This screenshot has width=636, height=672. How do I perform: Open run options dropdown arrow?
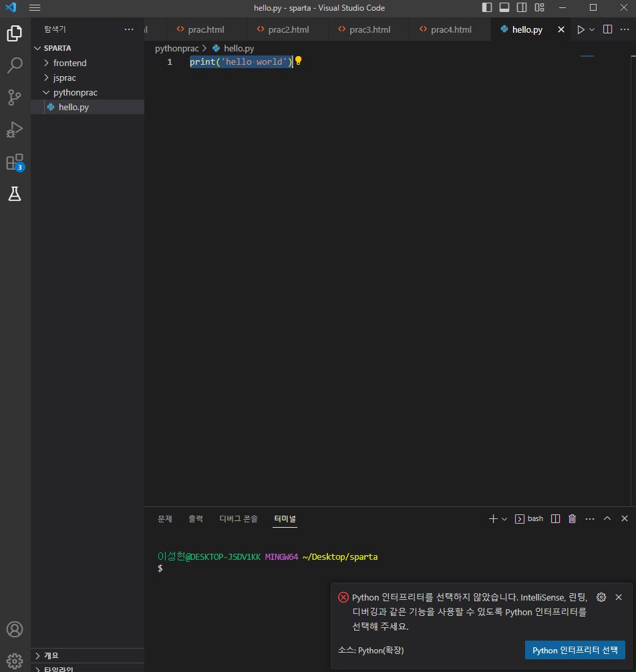point(592,29)
